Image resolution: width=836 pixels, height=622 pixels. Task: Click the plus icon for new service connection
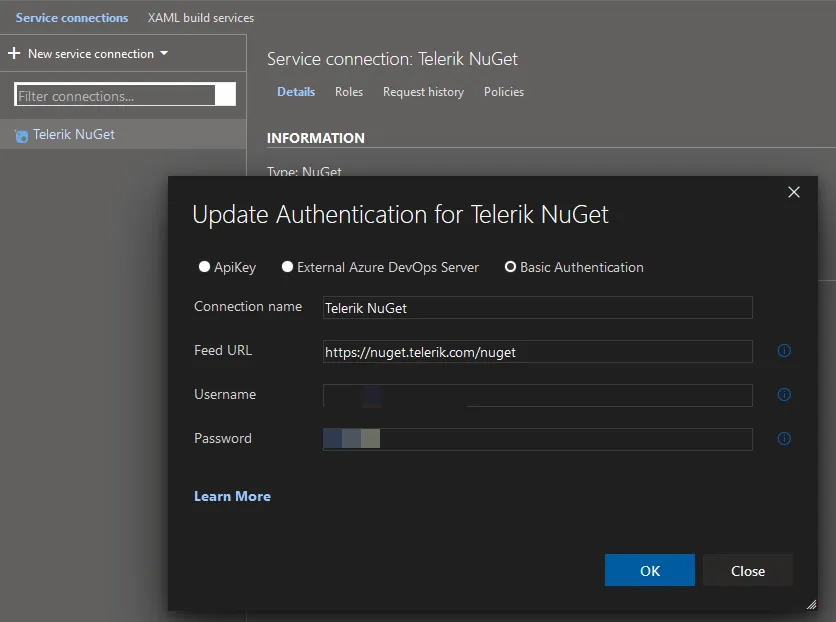(14, 54)
